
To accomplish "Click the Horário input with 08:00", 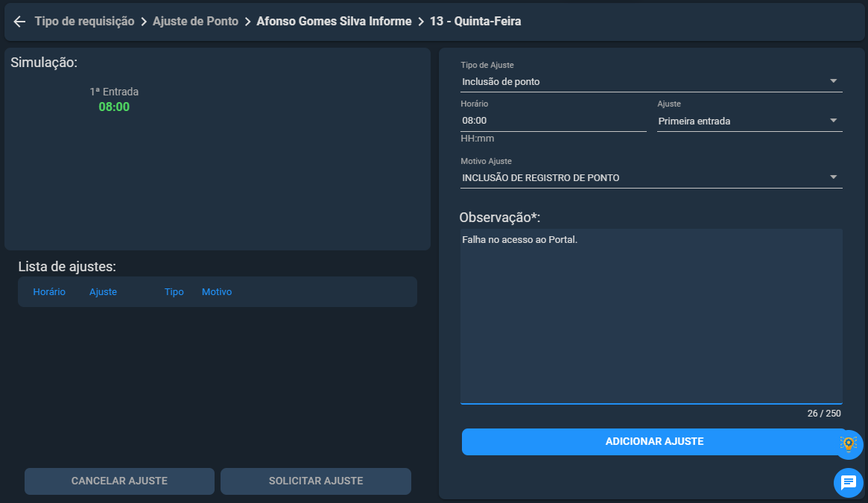I will pos(553,121).
